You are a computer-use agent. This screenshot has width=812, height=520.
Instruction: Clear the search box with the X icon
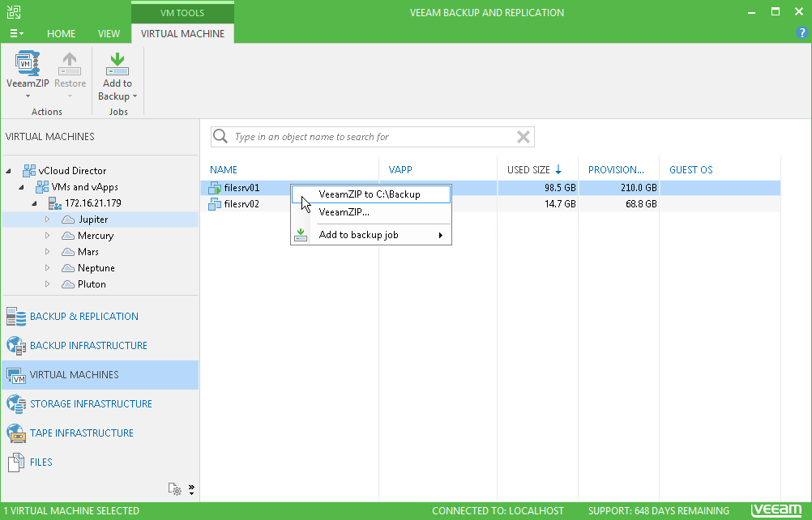click(523, 137)
